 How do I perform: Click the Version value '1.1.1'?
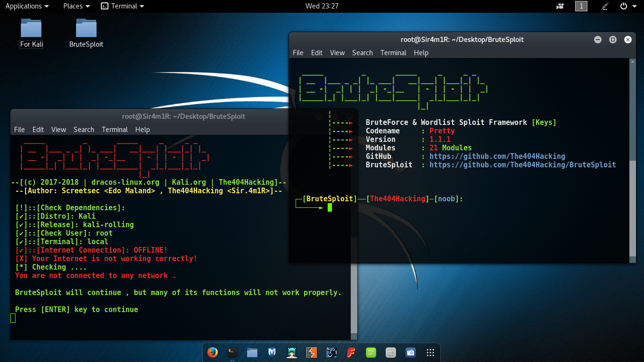pos(440,140)
